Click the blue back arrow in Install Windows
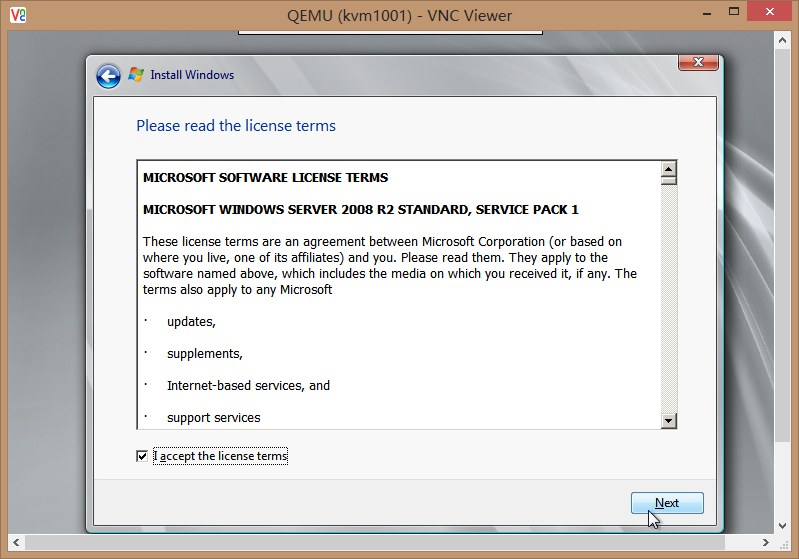Screen dimensions: 799x559 click(108, 76)
